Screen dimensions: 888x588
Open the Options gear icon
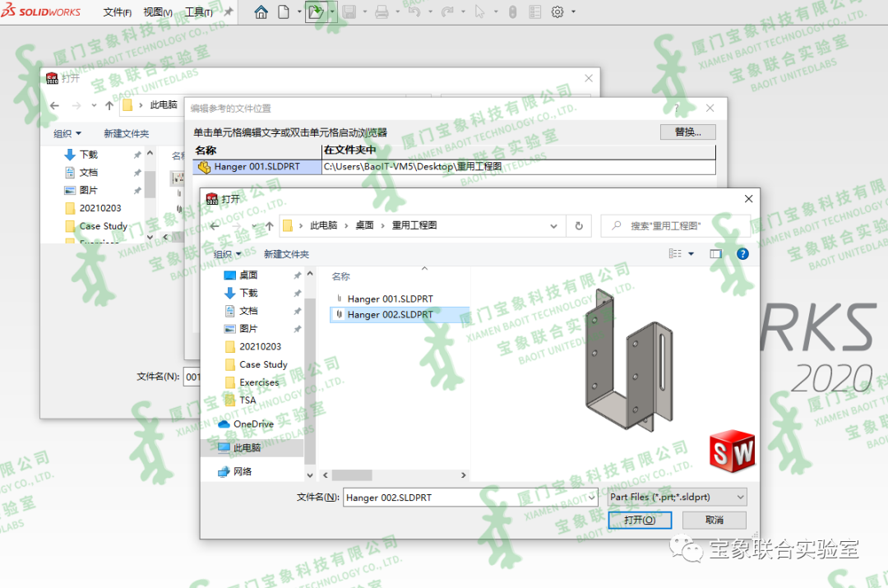pos(557,12)
